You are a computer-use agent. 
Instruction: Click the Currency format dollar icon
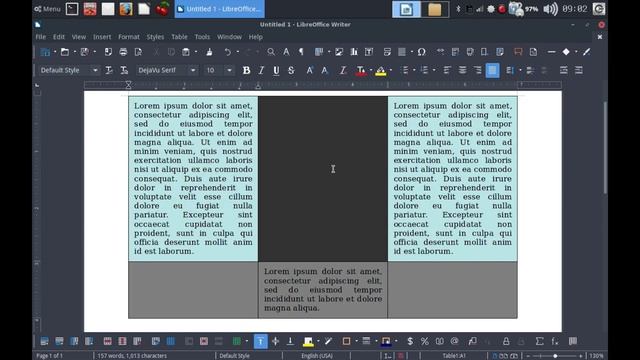point(410,341)
